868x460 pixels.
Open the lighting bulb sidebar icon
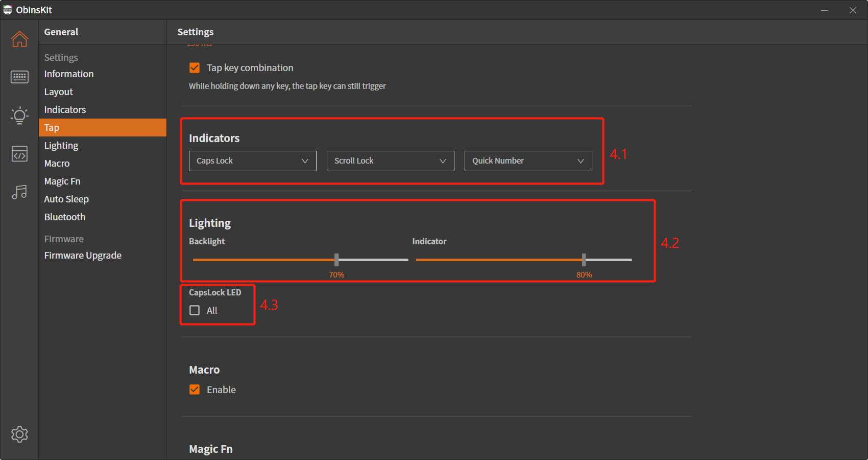[19, 116]
